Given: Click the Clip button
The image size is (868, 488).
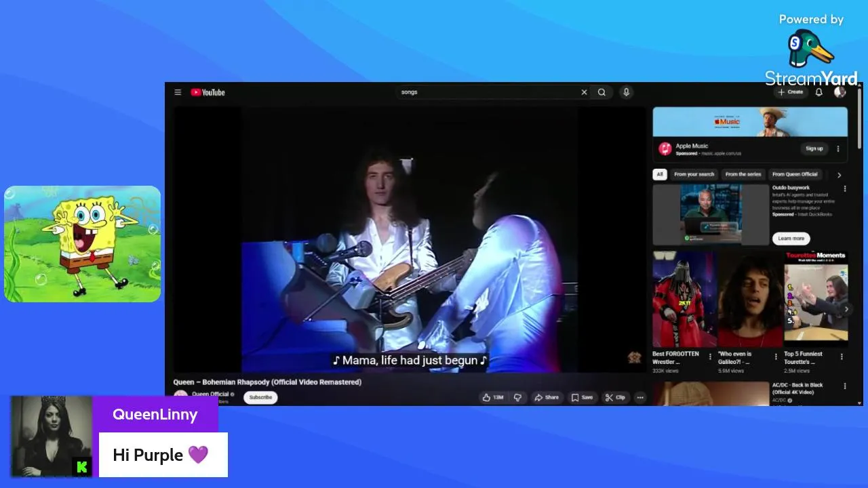Looking at the screenshot, I should 615,398.
